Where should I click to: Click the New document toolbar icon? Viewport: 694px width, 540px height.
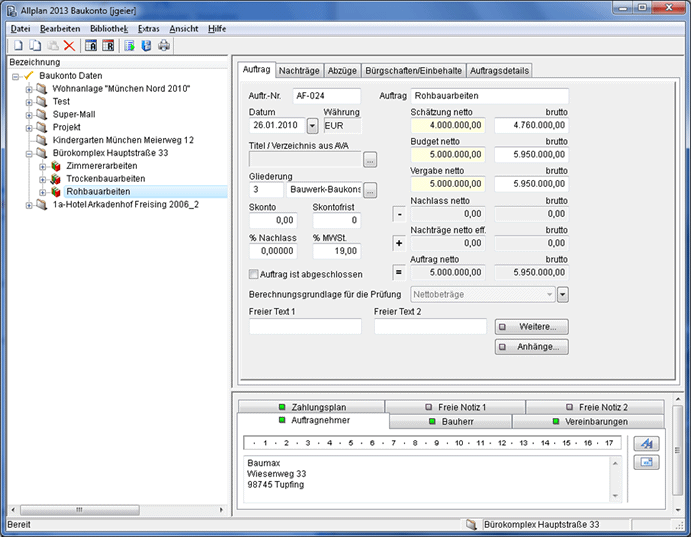(18, 46)
